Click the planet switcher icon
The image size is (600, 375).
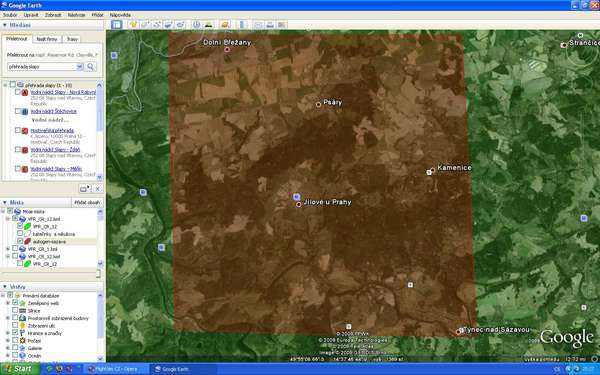pyautogui.click(x=225, y=24)
